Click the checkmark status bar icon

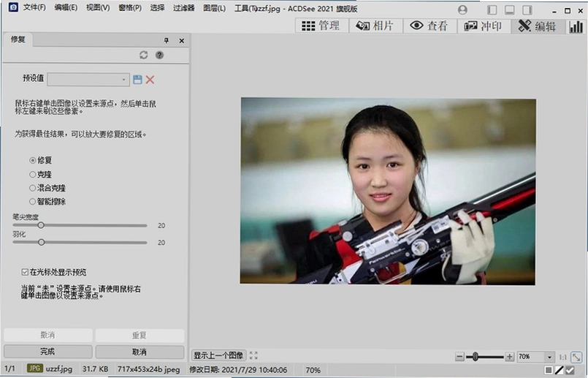[570, 371]
